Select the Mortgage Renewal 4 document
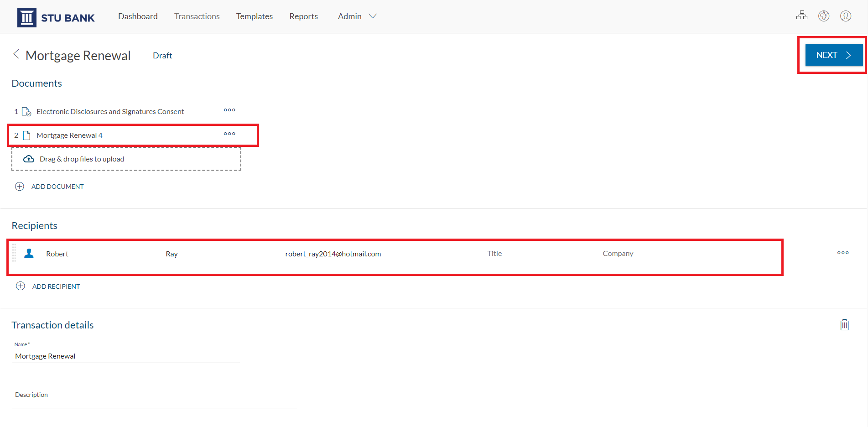The width and height of the screenshot is (868, 427). coord(69,135)
